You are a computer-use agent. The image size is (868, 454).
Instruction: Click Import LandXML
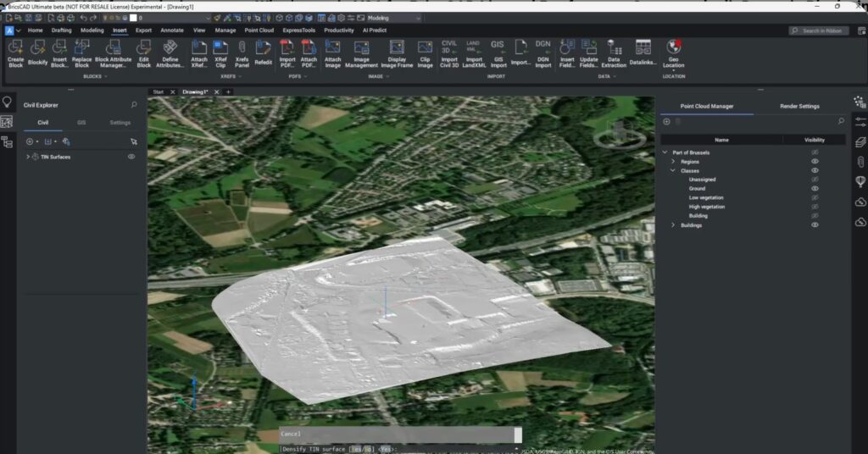474,53
